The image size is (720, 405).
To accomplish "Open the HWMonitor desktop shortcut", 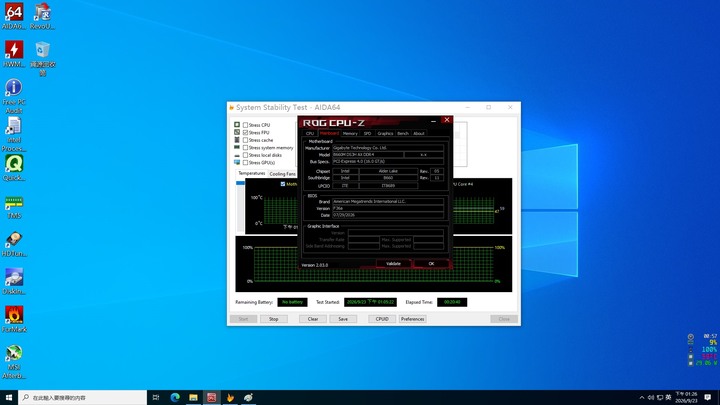I will click(x=14, y=54).
